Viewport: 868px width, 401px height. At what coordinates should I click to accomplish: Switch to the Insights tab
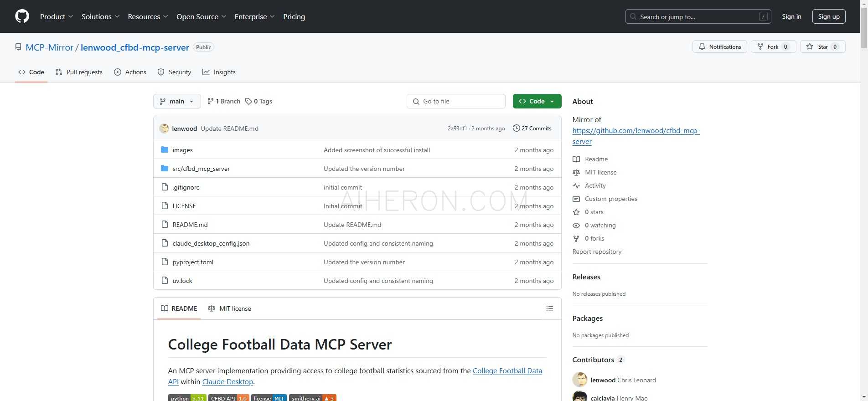219,72
